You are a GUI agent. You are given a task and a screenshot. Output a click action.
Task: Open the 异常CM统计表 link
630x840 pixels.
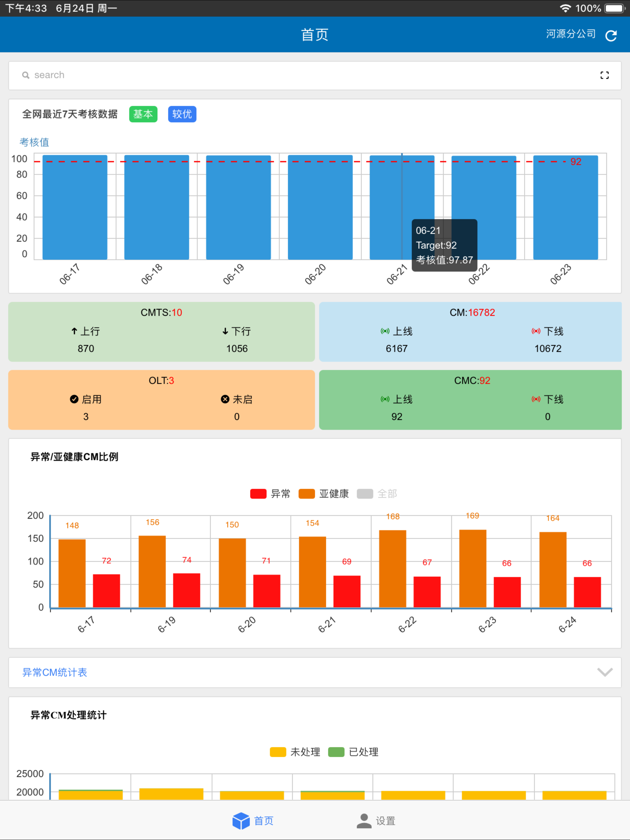(55, 672)
